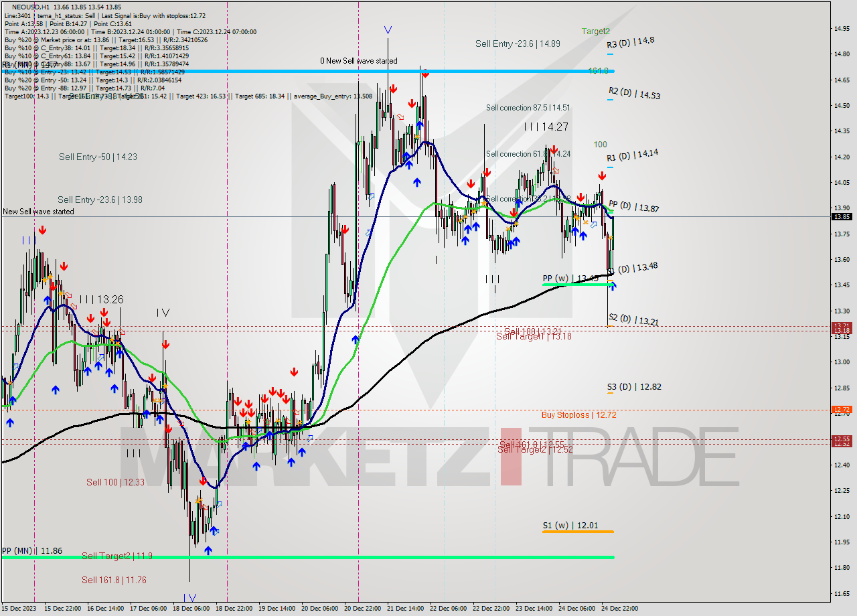
Task: Click the 'R1 (D) | 14.14' pivot label
Action: [632, 155]
